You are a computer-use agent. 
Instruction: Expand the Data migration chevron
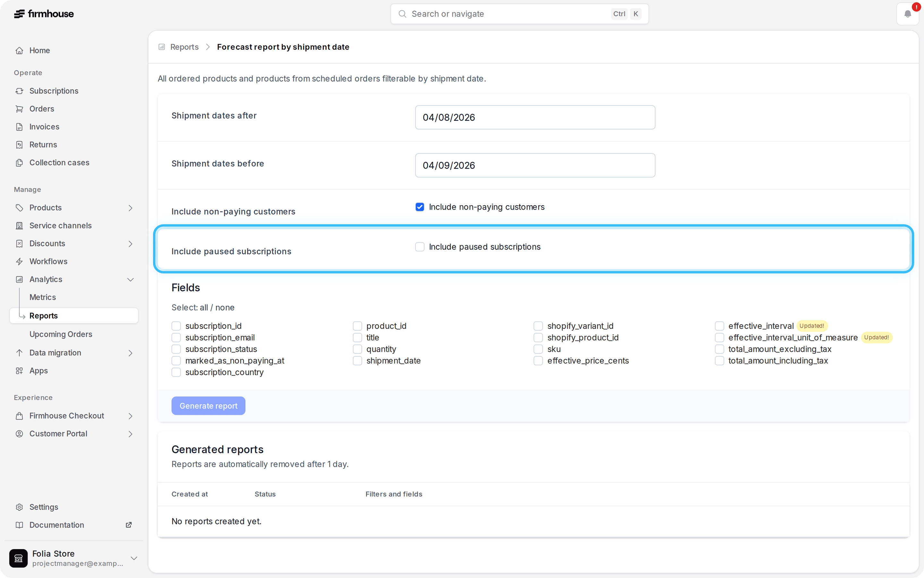130,353
